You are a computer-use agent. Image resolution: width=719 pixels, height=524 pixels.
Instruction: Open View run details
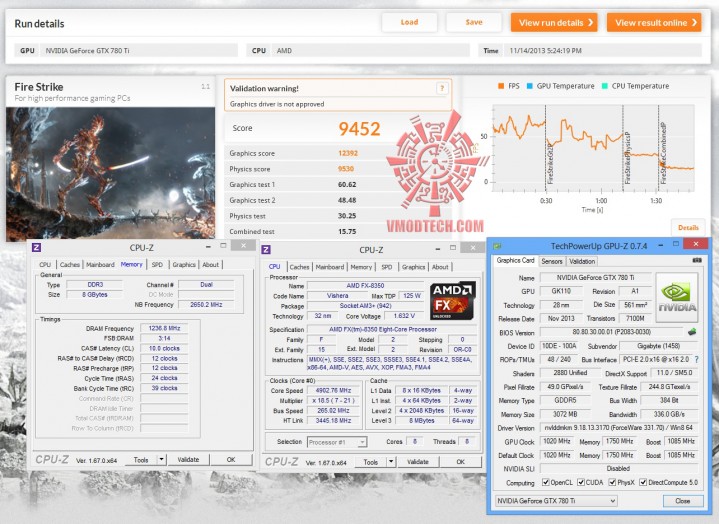point(554,22)
